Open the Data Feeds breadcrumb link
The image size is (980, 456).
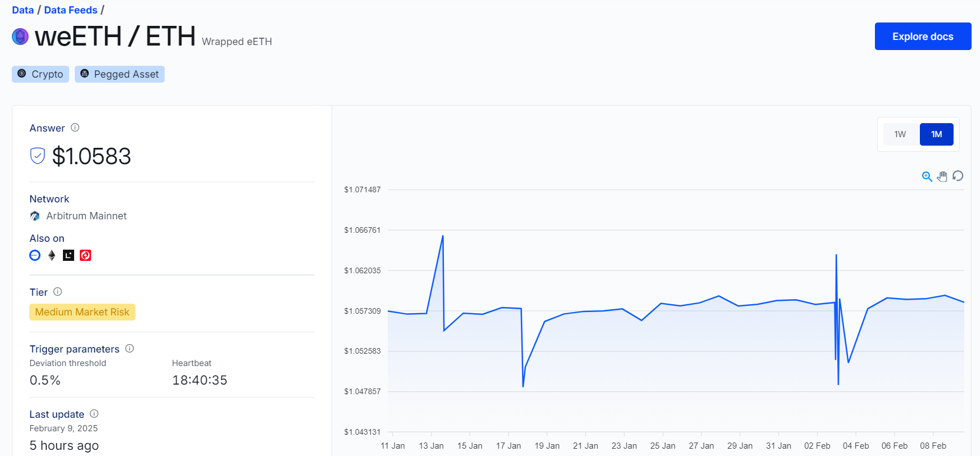click(71, 10)
